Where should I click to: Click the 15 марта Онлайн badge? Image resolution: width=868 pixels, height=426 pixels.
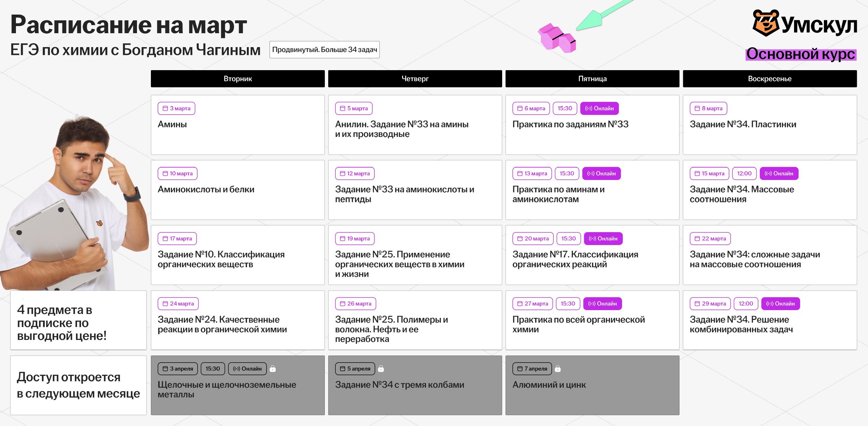pyautogui.click(x=779, y=174)
